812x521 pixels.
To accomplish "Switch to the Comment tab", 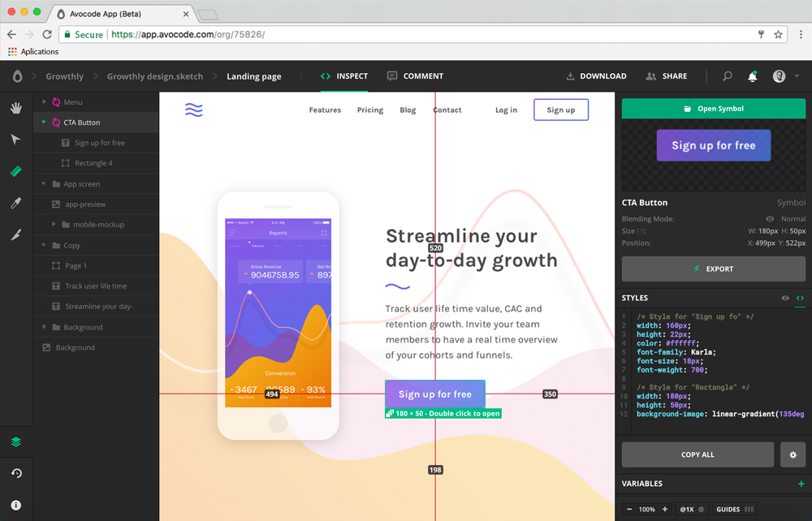I will pyautogui.click(x=415, y=76).
